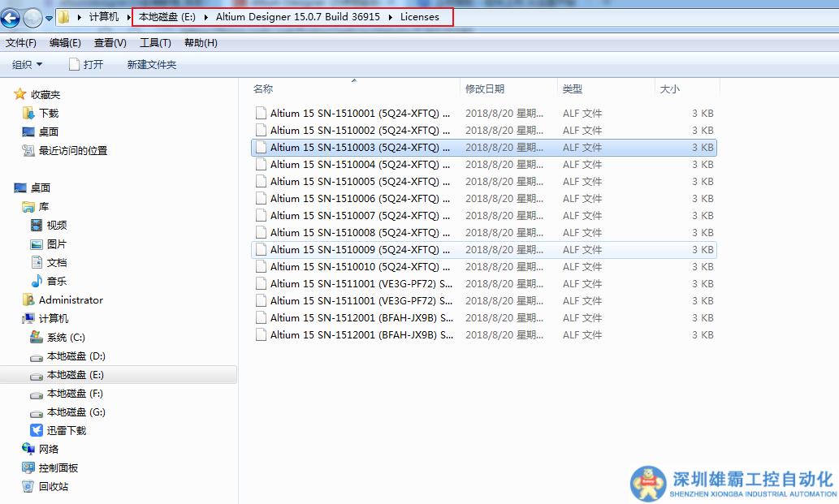Viewport: 839px width, 504px height.
Task: Click the Back navigation arrow button
Action: pyautogui.click(x=11, y=17)
